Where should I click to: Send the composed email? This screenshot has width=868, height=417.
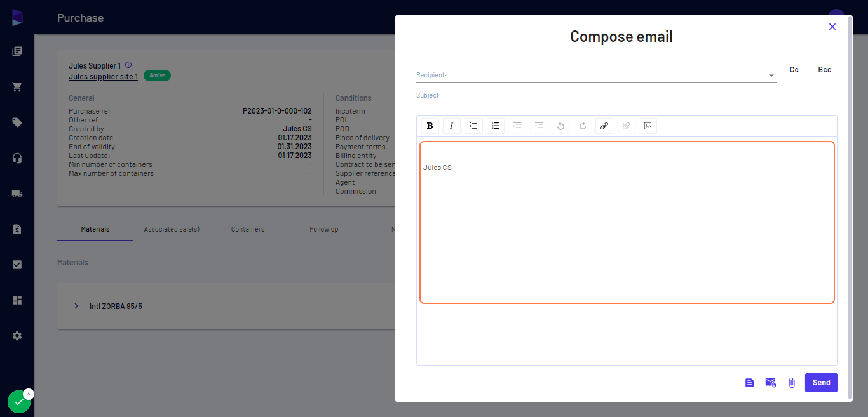[822, 383]
